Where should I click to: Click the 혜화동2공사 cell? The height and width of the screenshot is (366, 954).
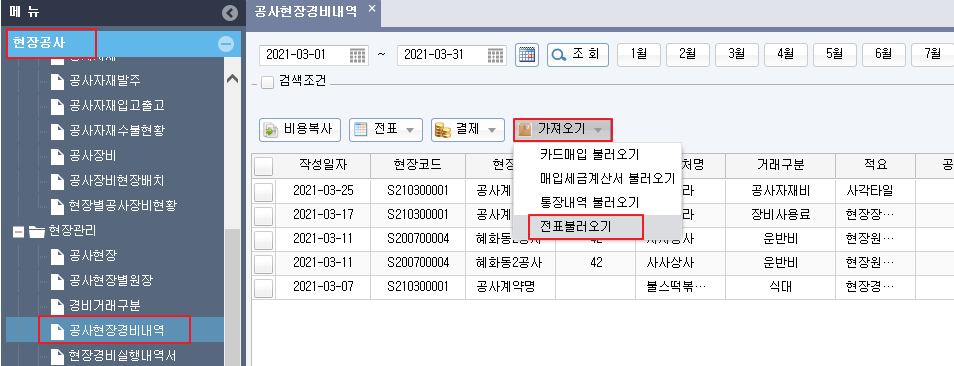[x=510, y=263]
